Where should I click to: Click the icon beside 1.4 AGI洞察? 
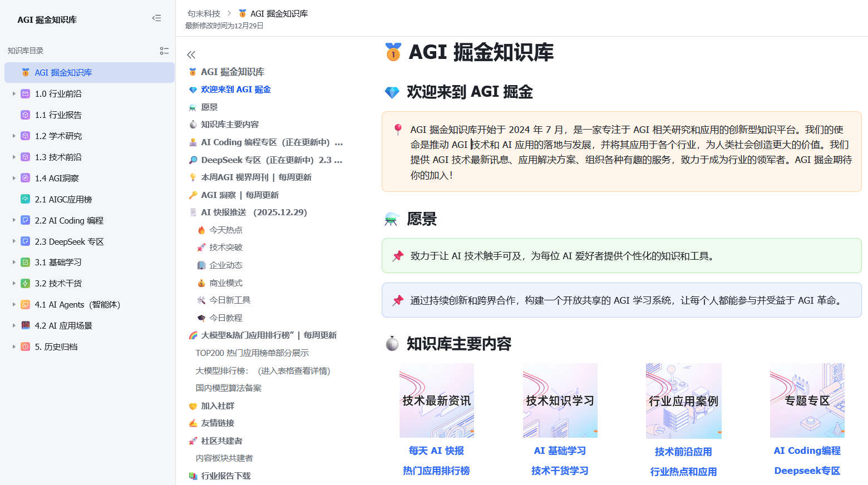[x=25, y=178]
